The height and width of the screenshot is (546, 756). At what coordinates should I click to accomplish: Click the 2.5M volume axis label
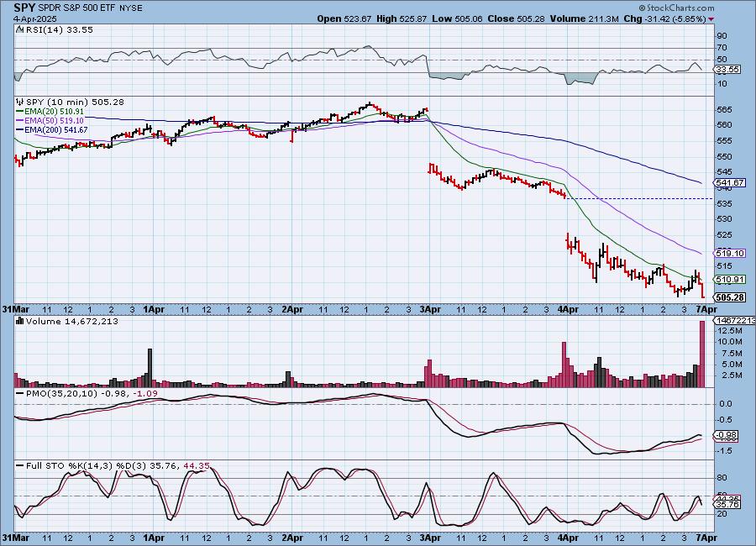730,375
